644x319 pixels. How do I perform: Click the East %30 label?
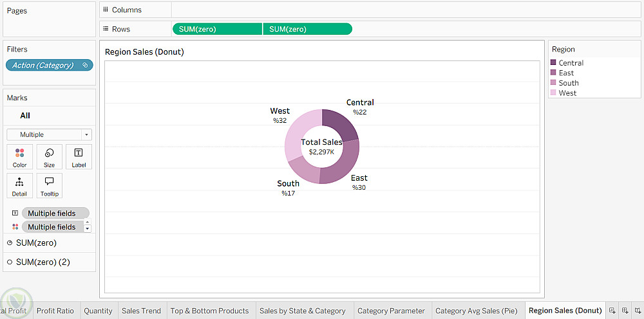click(x=359, y=182)
